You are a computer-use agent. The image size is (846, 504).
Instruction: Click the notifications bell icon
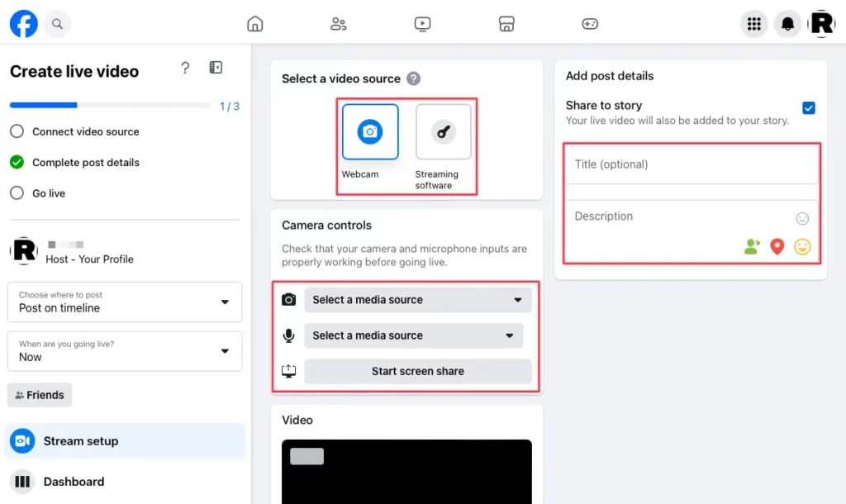tap(787, 24)
